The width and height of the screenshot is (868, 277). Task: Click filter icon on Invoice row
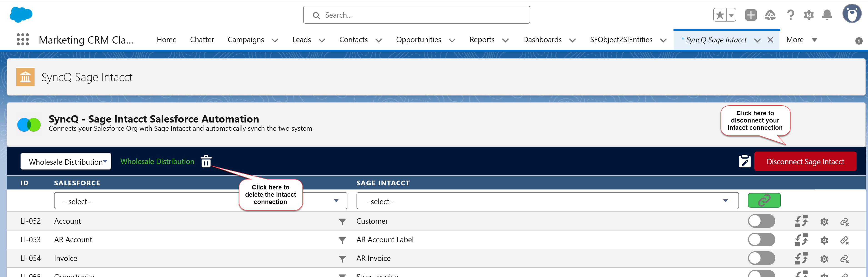(x=342, y=259)
